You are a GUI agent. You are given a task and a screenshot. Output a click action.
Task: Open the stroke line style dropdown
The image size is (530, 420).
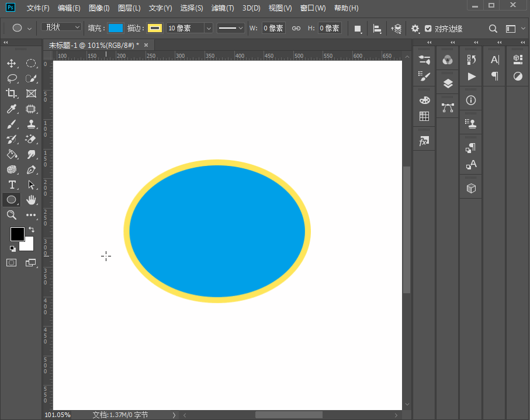(230, 28)
